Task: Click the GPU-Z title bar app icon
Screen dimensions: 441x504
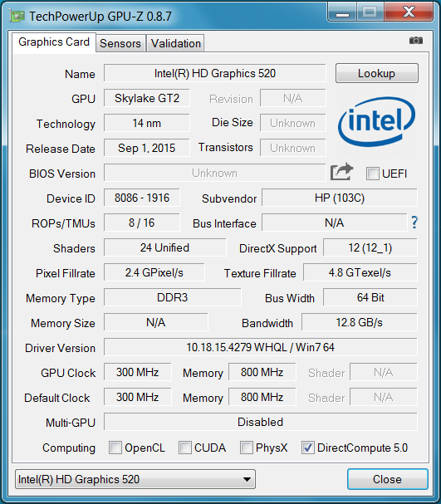Action: click(x=17, y=16)
